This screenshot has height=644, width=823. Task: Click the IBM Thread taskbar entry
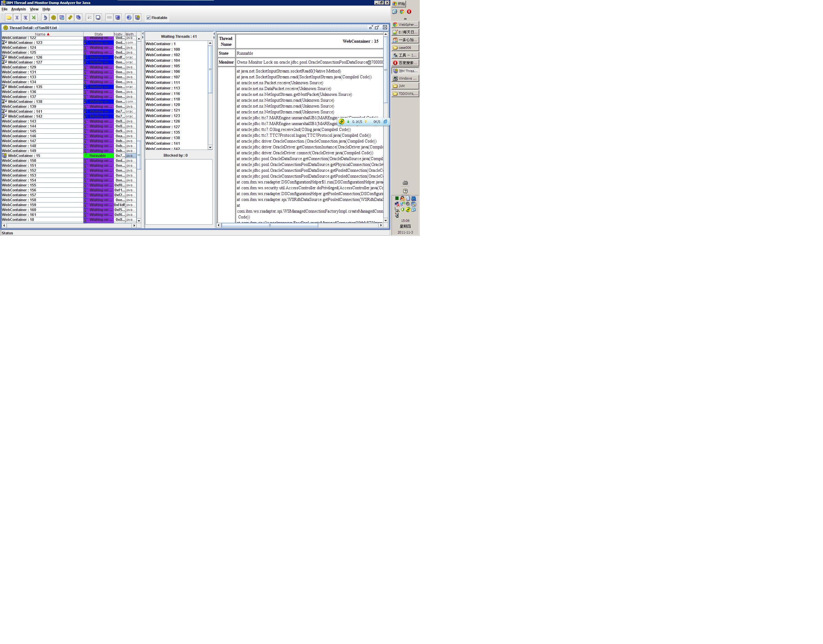pos(405,71)
